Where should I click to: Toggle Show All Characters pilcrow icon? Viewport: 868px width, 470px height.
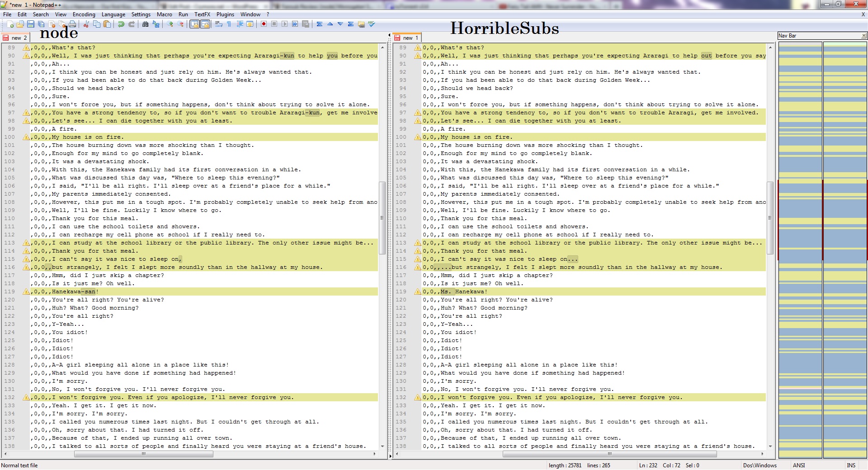tap(229, 24)
